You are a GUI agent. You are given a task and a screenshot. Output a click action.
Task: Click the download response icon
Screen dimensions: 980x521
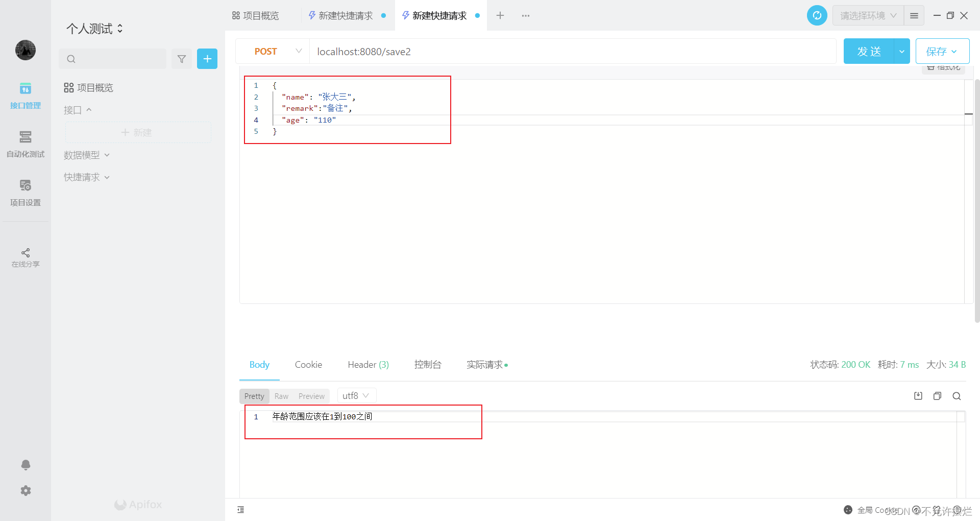(x=918, y=396)
